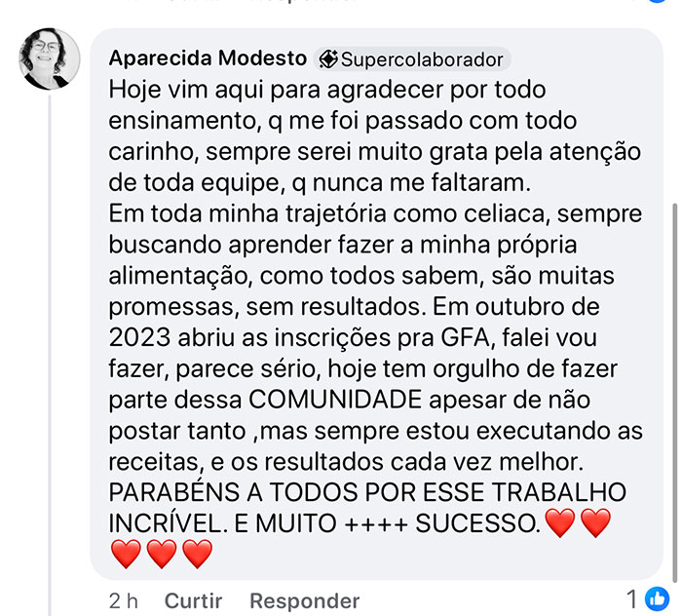Click the middle heart on last line

click(162, 554)
